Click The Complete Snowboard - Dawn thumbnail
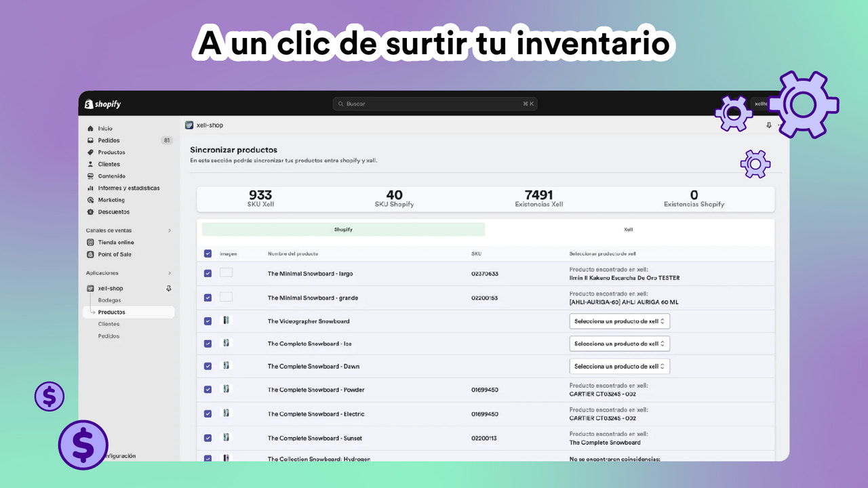Screen dimensions: 868x488 (x=226, y=365)
